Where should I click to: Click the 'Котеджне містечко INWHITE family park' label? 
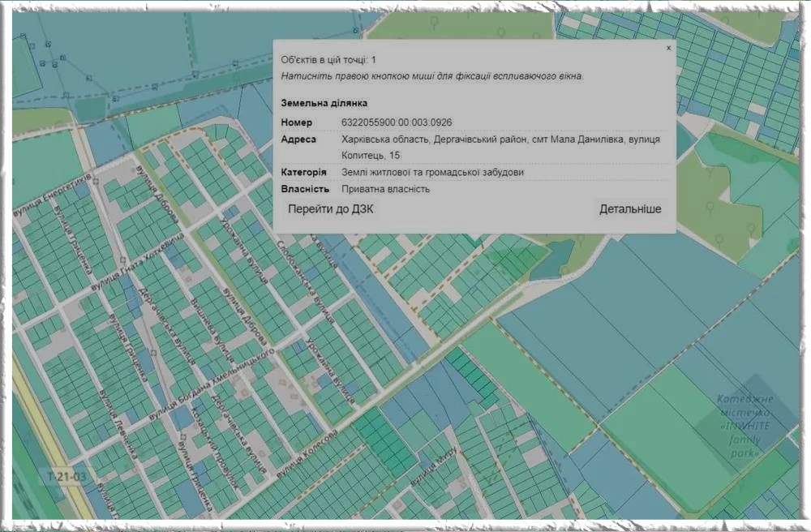(x=744, y=426)
